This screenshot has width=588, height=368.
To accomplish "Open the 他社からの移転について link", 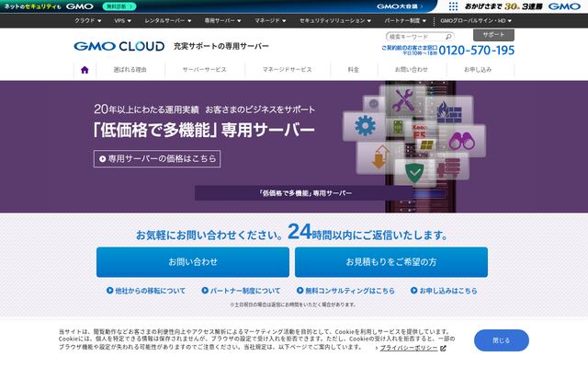I will [146, 291].
